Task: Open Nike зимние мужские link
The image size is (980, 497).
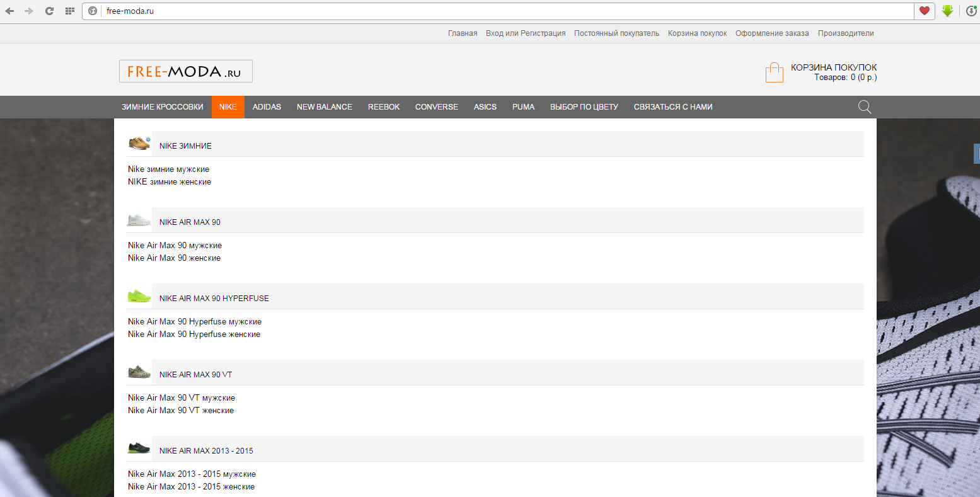Action: pos(168,169)
